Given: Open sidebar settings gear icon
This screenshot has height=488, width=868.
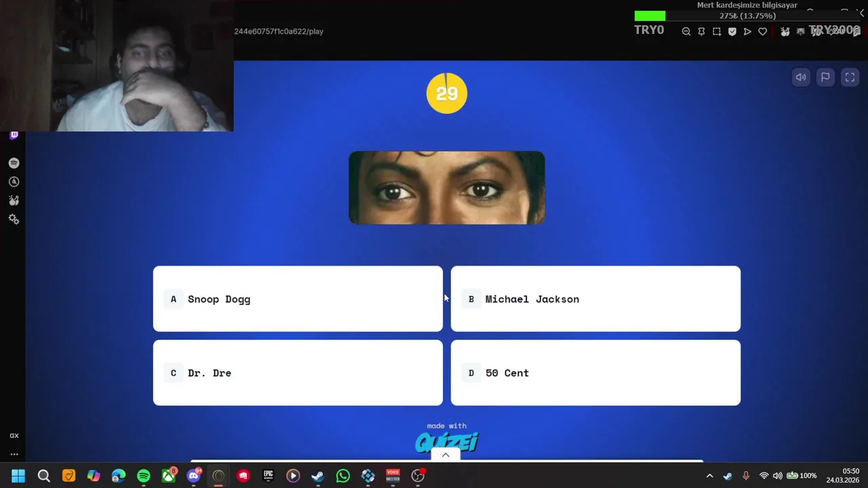Looking at the screenshot, I should (x=14, y=220).
